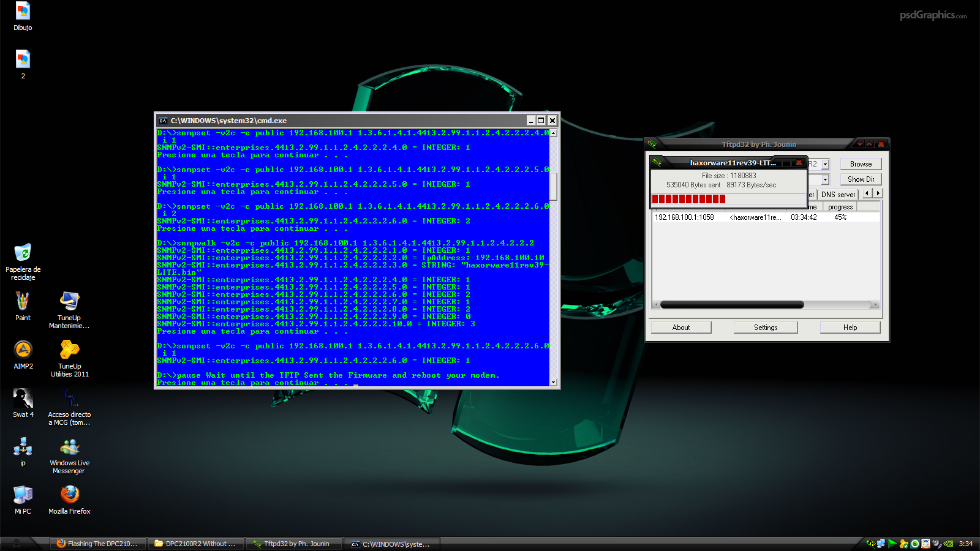
Task: Open the Windows Live Messenger shortcut
Action: click(x=69, y=447)
